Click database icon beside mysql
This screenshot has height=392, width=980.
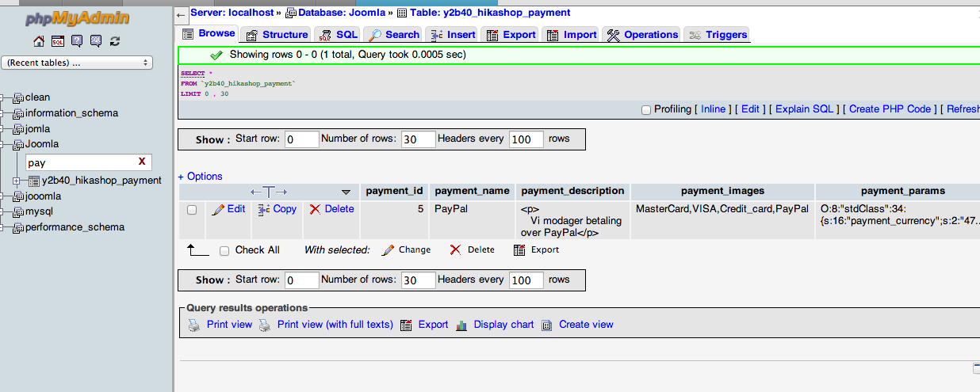pos(18,211)
